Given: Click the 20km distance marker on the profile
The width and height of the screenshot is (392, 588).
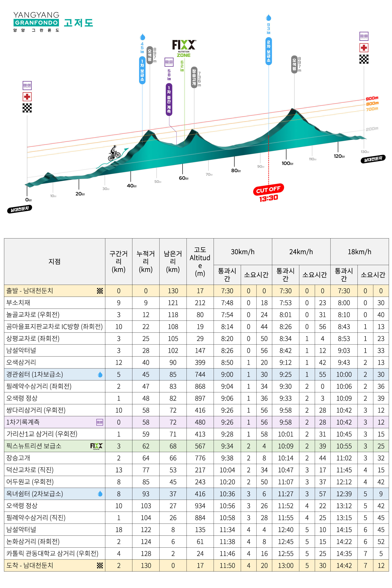Looking at the screenshot, I should 80,194.
